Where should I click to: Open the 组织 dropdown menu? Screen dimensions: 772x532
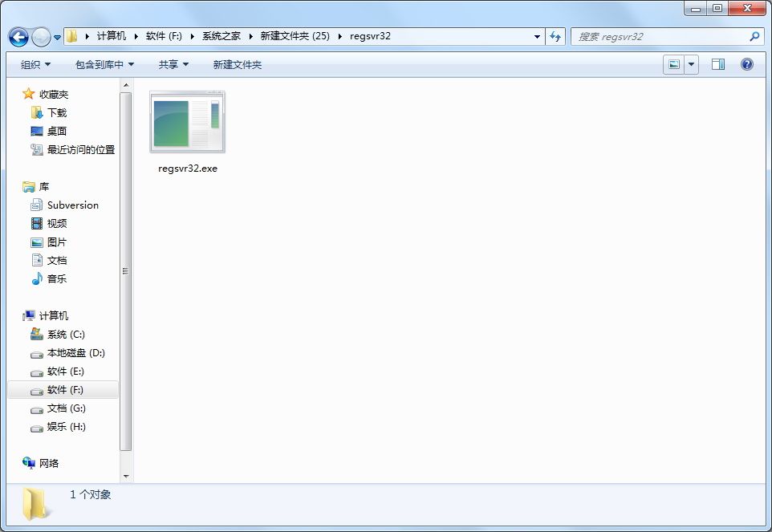34,64
